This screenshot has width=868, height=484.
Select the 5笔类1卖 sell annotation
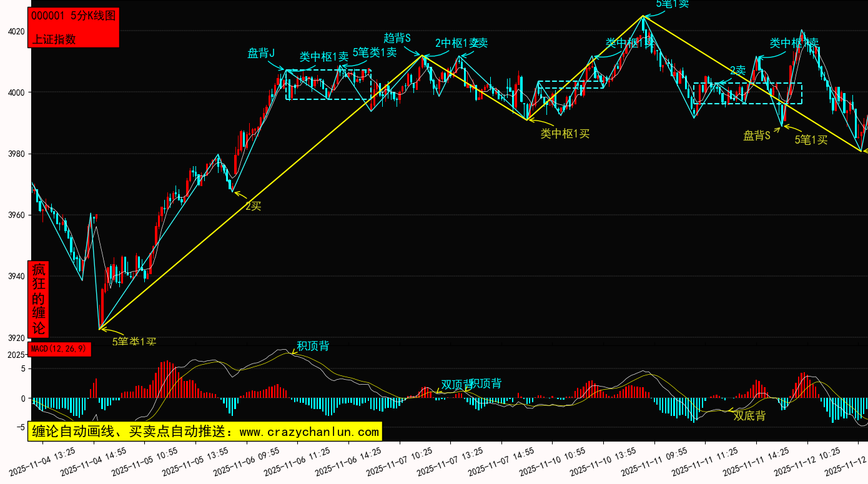coord(375,52)
